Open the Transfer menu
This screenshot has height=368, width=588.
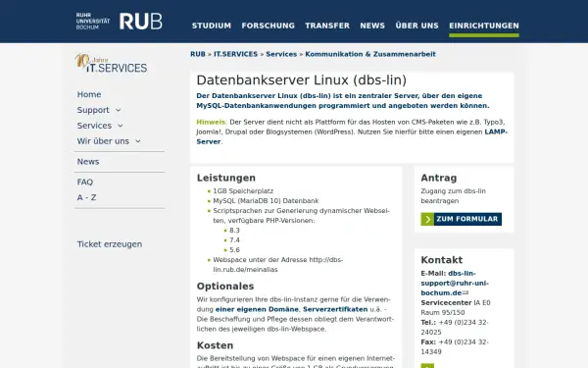(327, 26)
